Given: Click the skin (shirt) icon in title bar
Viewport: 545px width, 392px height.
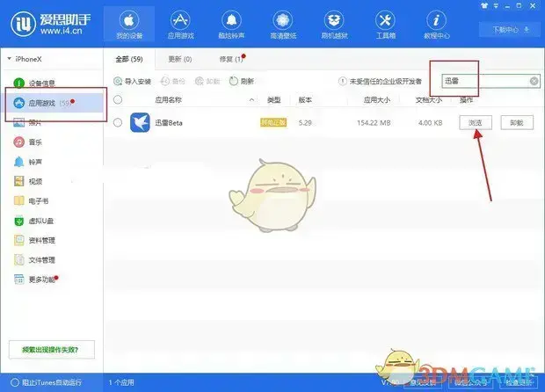Looking at the screenshot, I should click(x=484, y=5).
